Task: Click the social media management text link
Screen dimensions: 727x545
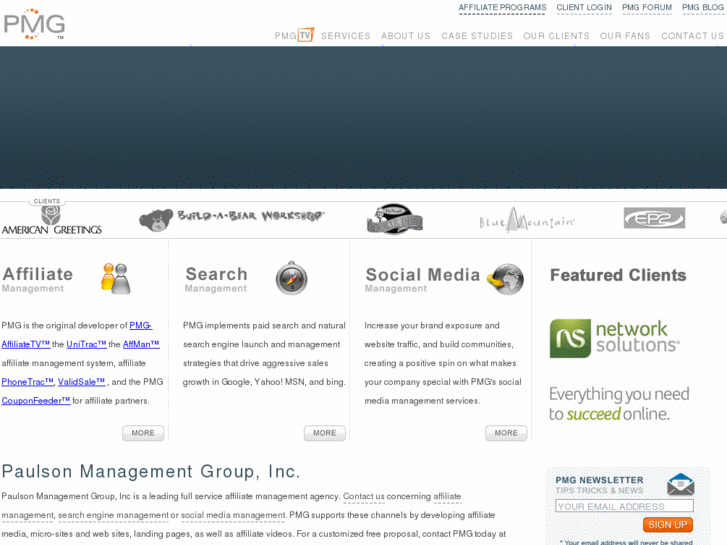Action: (233, 515)
